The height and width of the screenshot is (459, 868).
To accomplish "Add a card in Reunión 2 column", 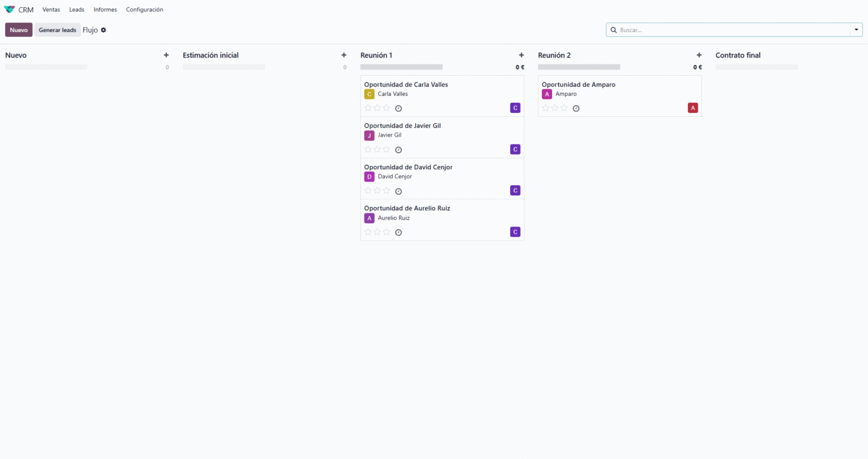I will (699, 55).
